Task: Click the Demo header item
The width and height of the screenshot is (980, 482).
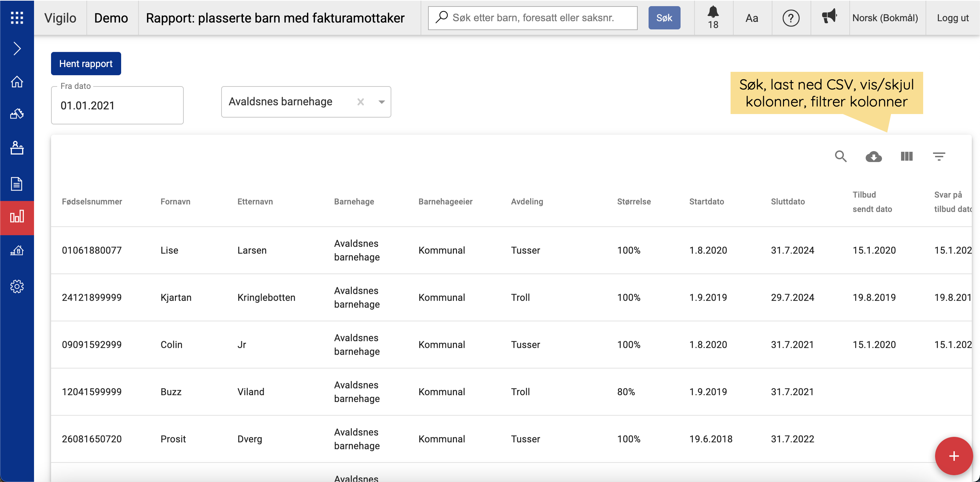Action: (111, 18)
